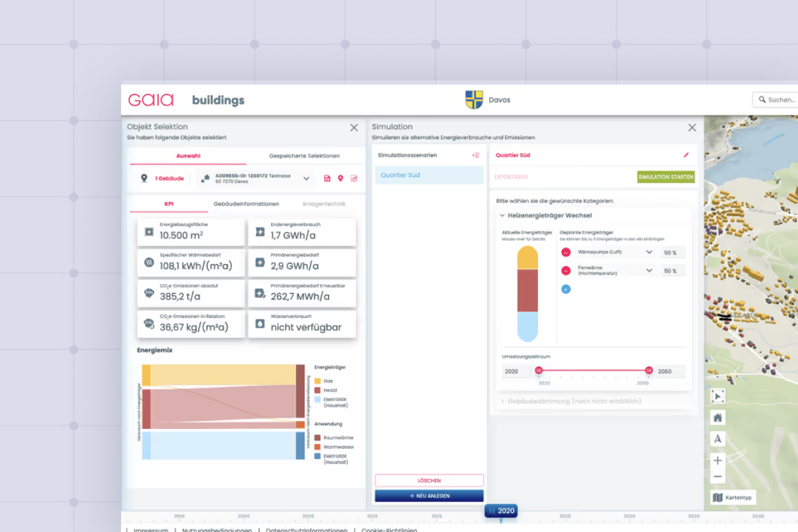Click the Fernwärme 50 % percentage field
The height and width of the screenshot is (532, 798).
[673, 271]
